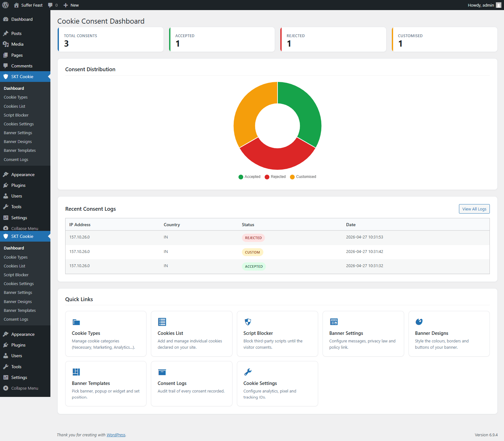Viewport: 504px width, 441px height.
Task: Select the Appearance brush icon in sidebar
Action: coord(6,174)
